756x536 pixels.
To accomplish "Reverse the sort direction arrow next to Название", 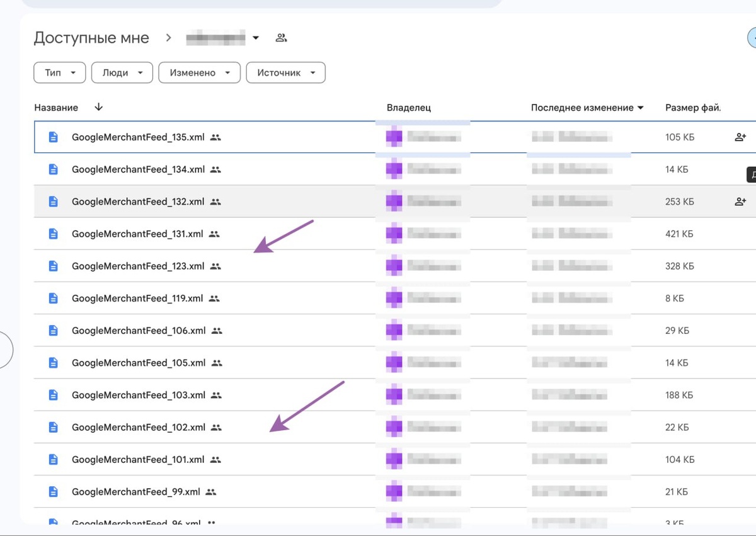I will point(98,107).
